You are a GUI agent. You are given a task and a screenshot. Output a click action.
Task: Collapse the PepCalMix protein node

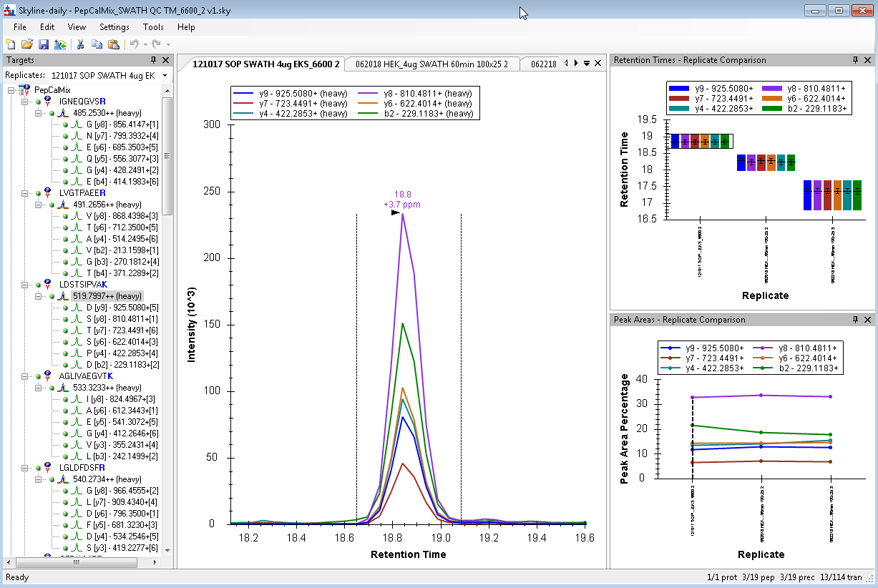11,90
